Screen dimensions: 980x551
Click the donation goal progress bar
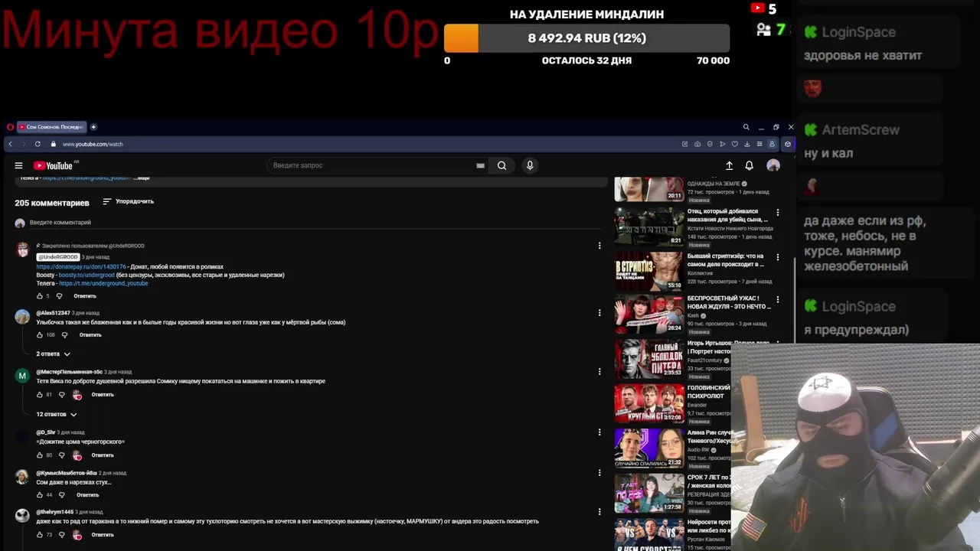pos(586,38)
